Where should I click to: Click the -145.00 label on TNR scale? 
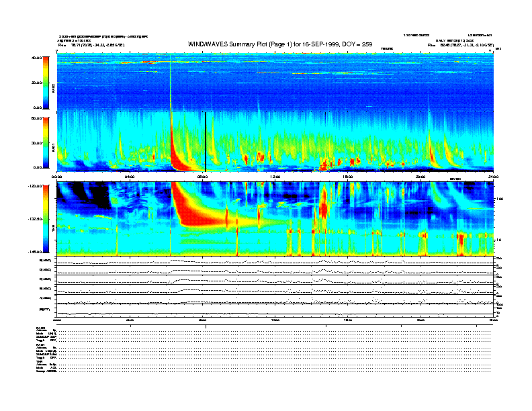click(36, 252)
